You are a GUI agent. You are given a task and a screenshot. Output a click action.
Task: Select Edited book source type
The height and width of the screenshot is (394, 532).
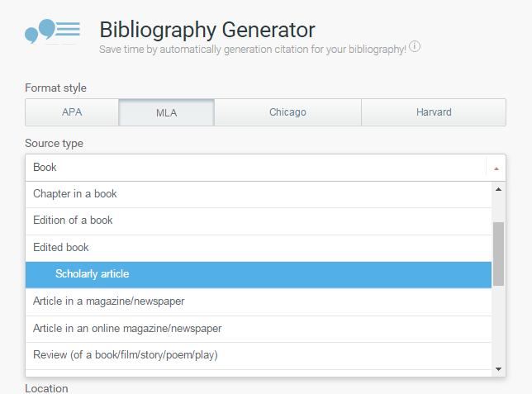259,248
